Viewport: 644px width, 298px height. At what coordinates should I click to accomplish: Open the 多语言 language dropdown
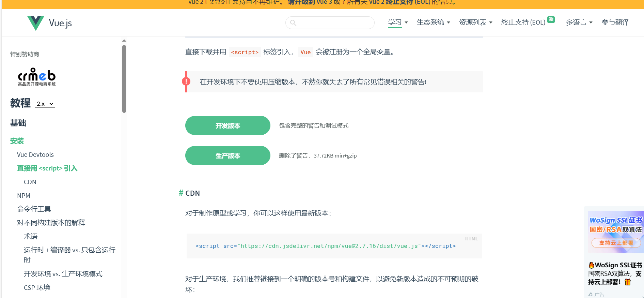pyautogui.click(x=579, y=22)
